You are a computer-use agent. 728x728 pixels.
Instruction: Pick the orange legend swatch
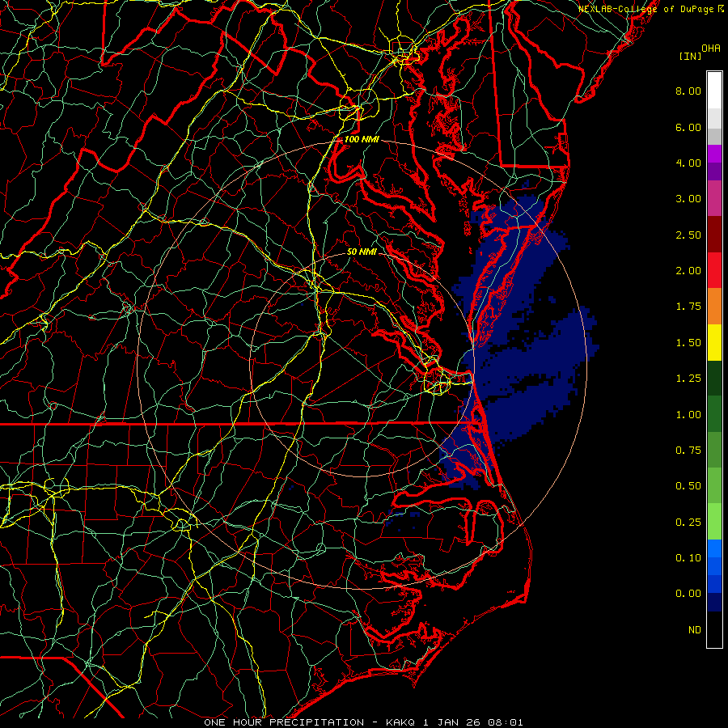click(714, 306)
